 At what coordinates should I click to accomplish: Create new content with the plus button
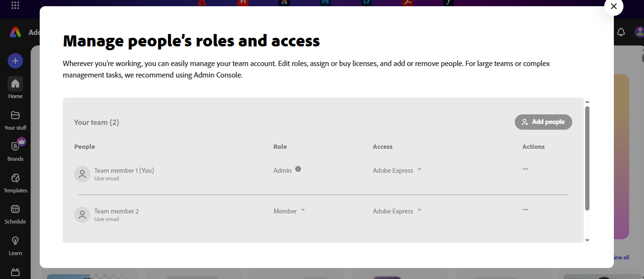(15, 61)
